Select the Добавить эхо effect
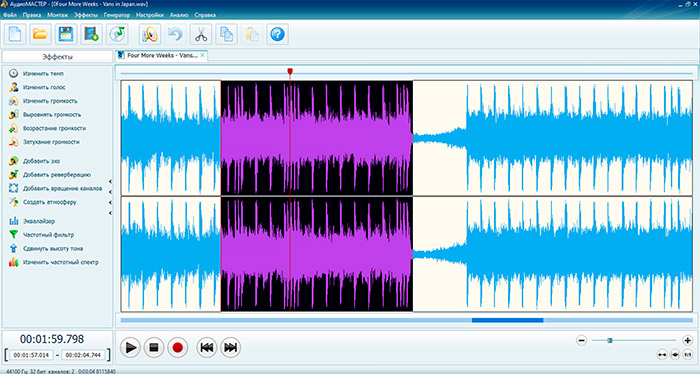 (42, 161)
